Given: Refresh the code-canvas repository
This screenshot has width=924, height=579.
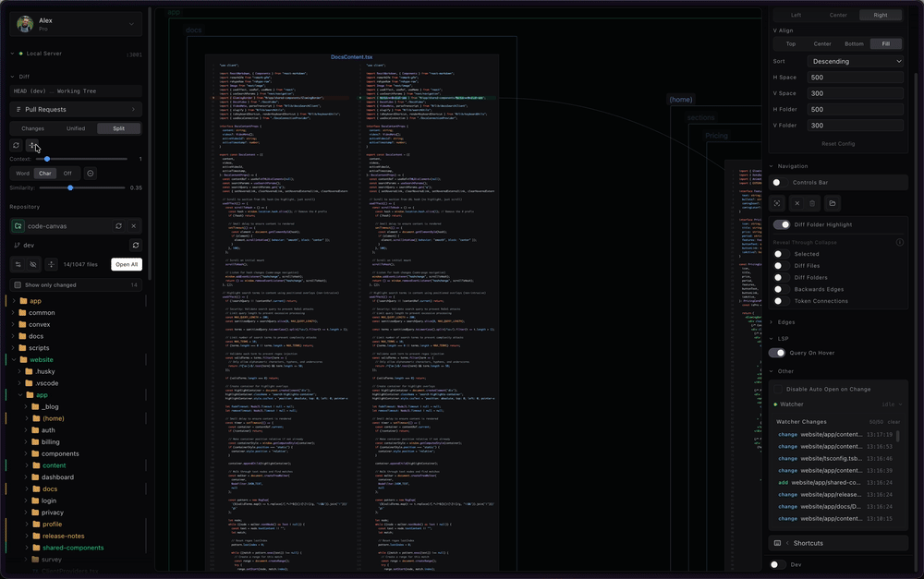Looking at the screenshot, I should (x=119, y=226).
